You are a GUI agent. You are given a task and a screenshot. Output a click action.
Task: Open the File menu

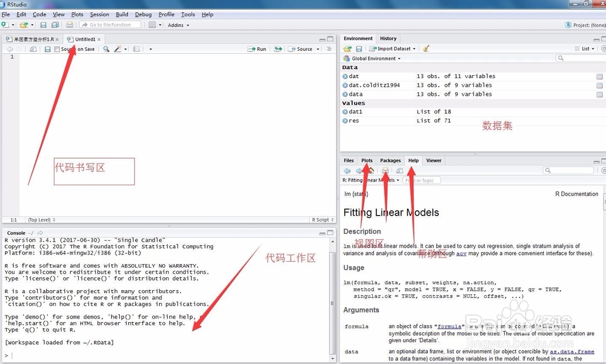pyautogui.click(x=6, y=15)
